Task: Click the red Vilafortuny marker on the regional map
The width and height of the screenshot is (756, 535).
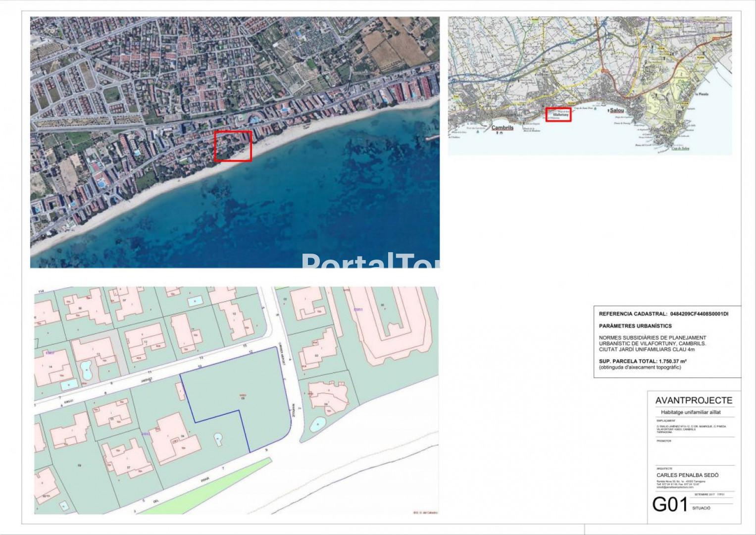Action: coord(558,114)
